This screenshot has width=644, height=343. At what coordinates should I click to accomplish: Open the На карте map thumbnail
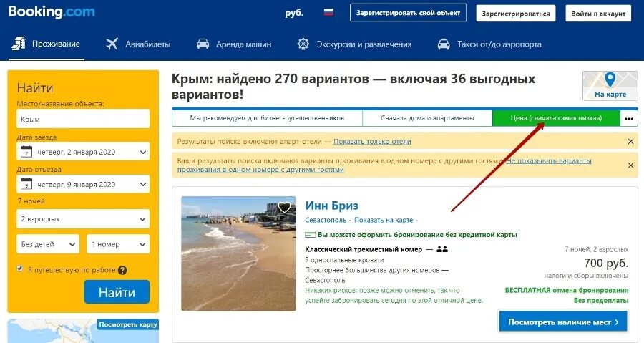click(x=610, y=85)
